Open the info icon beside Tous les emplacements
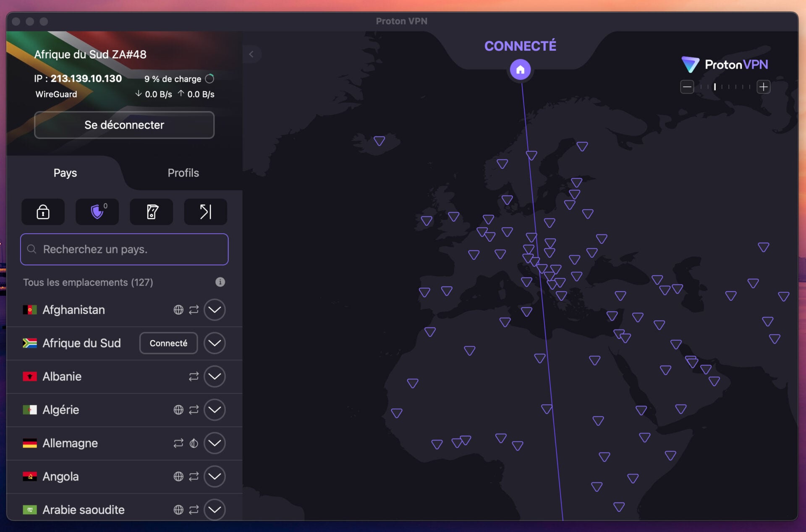Image resolution: width=806 pixels, height=532 pixels. [220, 282]
